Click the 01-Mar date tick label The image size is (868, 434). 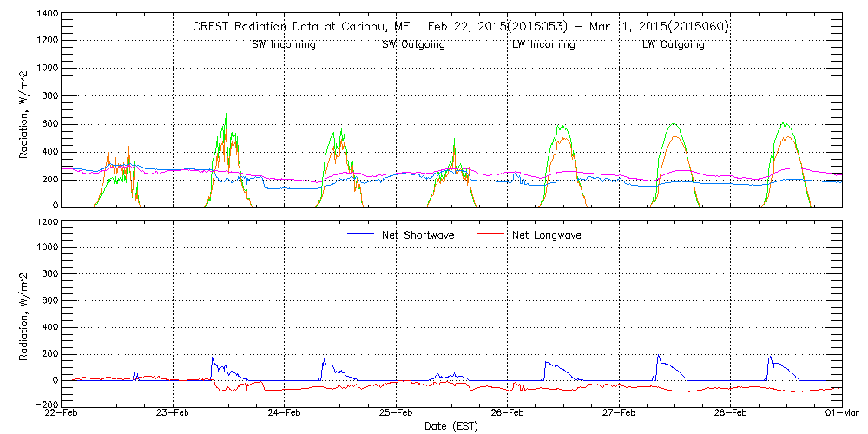coord(840,414)
